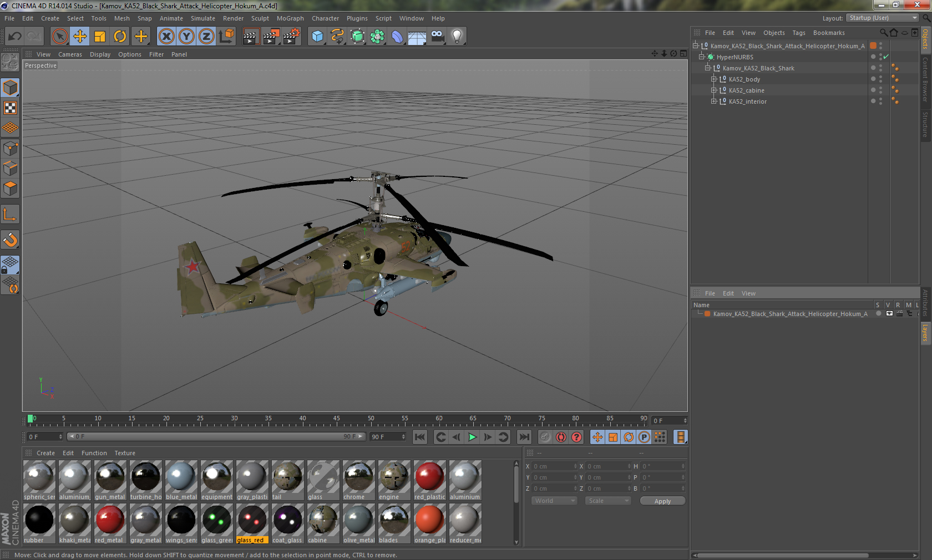
Task: Toggle the Snap magnet icon
Action: 10,240
